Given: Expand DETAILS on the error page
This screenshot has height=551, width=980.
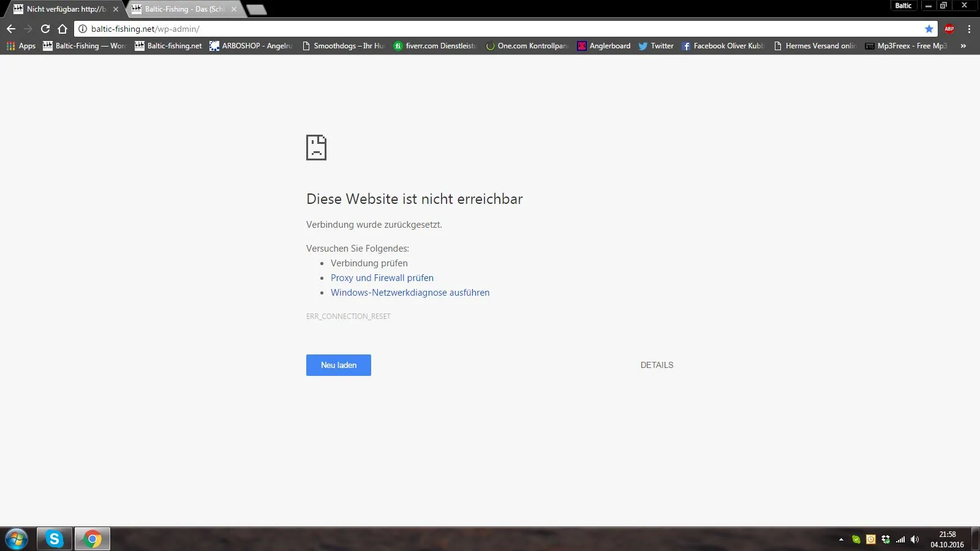Looking at the screenshot, I should pos(657,365).
